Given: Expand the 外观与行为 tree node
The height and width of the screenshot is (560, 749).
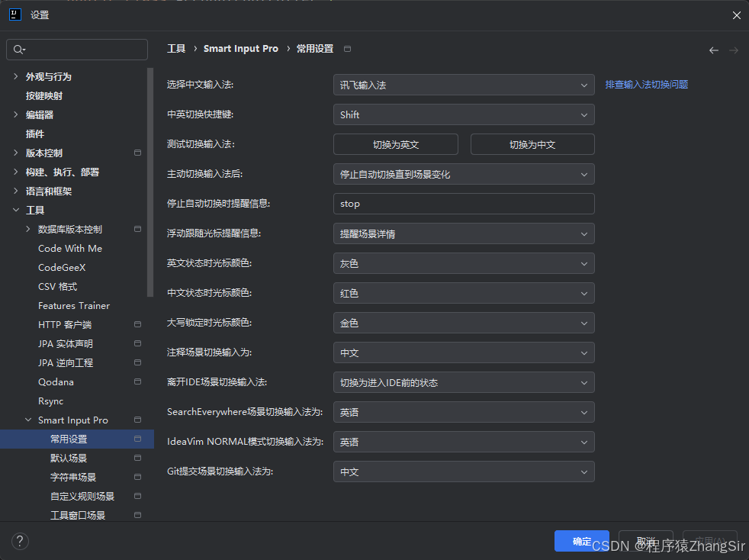Looking at the screenshot, I should (16, 76).
